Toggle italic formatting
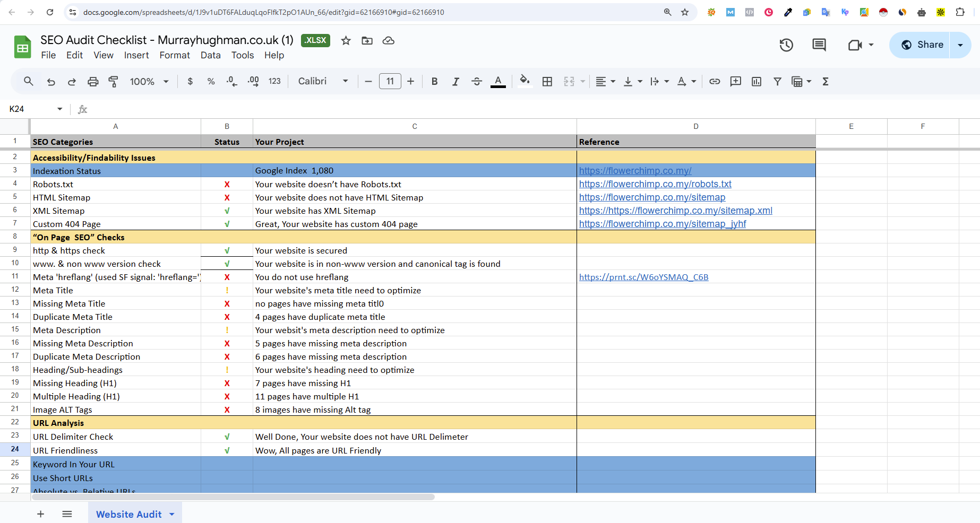This screenshot has width=980, height=523. [x=455, y=81]
